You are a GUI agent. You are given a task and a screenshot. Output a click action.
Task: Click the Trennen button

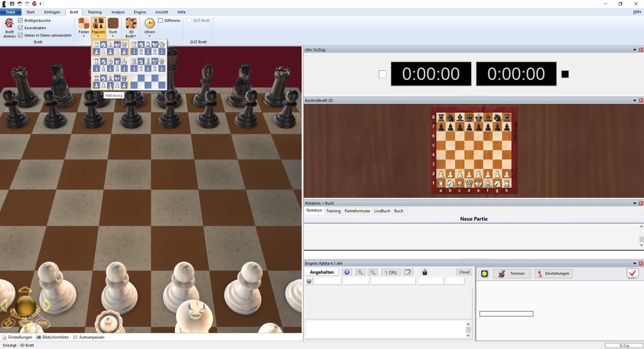tap(512, 274)
